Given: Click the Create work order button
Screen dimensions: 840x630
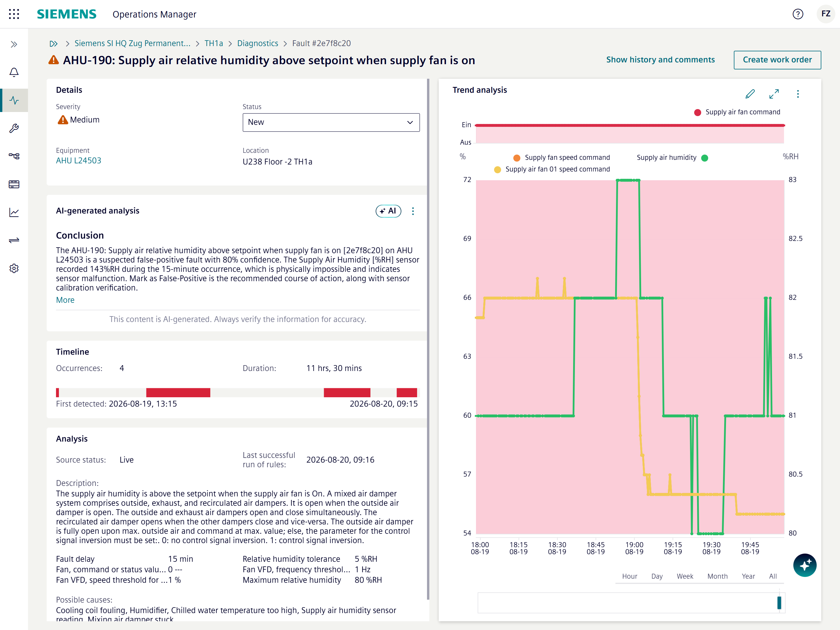Looking at the screenshot, I should (777, 60).
